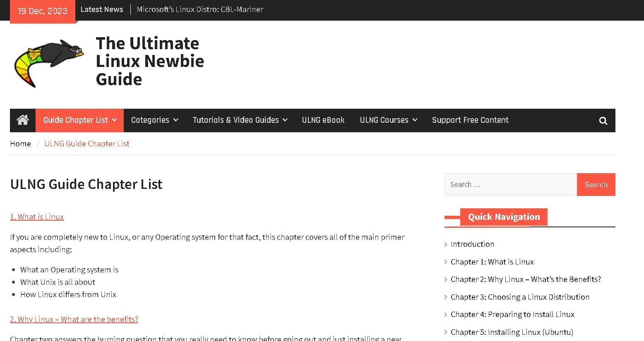
Task: Open the ULNG eBook menu item
Action: pos(323,120)
